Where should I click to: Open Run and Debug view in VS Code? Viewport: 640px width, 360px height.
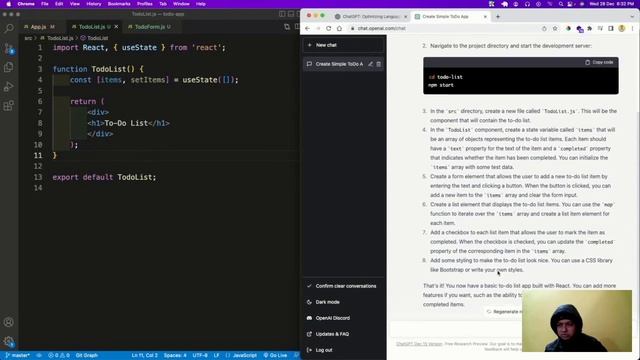click(x=9, y=87)
